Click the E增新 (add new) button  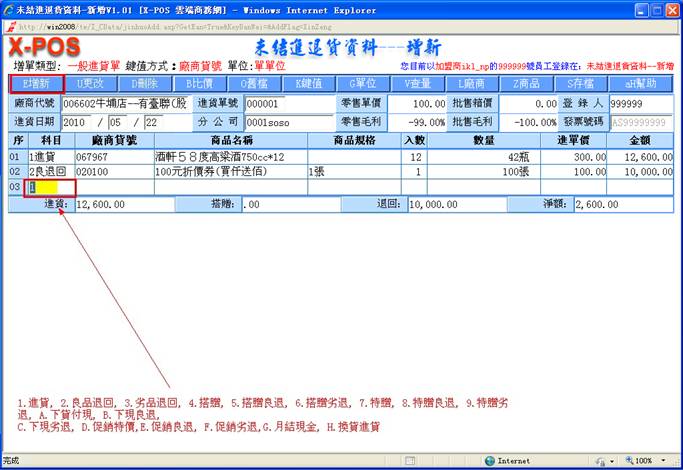[x=37, y=84]
